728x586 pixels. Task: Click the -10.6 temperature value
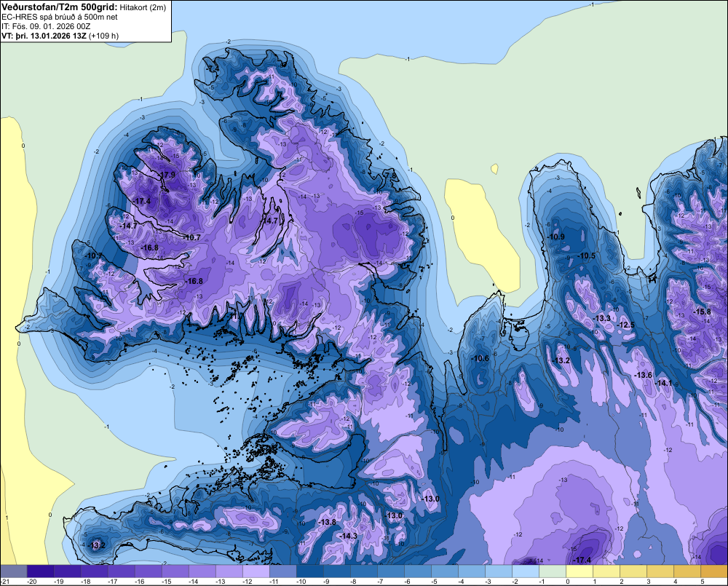click(x=480, y=358)
